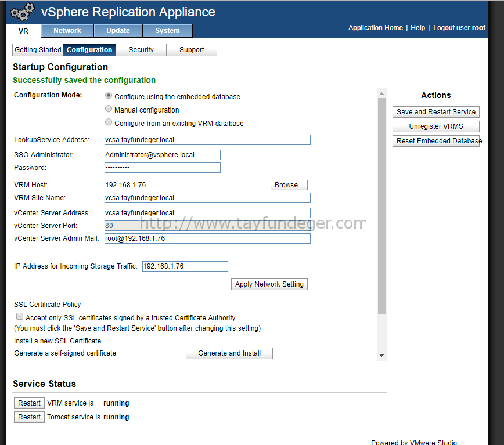Click the 'SSL Certificate Policy' label
504x445 pixels.
point(47,305)
